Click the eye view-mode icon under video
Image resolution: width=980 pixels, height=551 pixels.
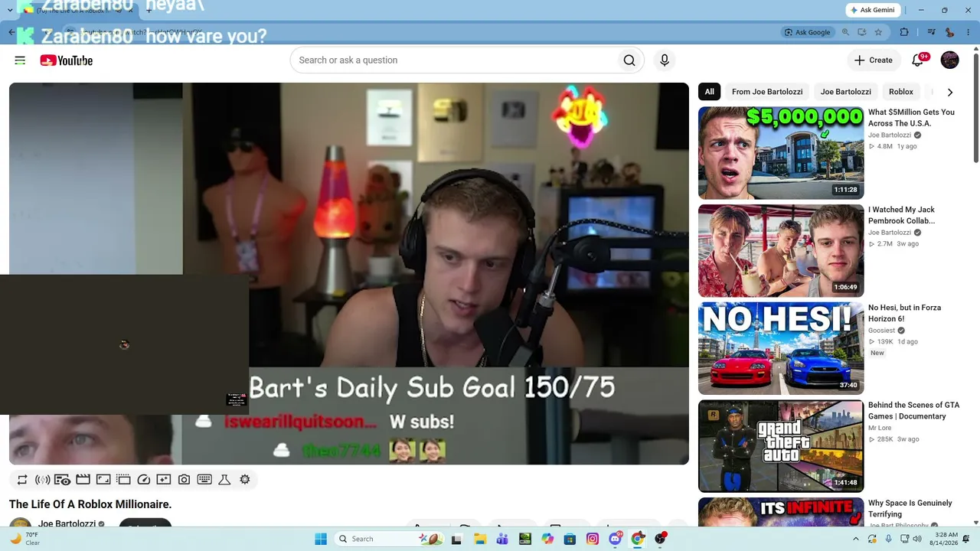pyautogui.click(x=63, y=480)
